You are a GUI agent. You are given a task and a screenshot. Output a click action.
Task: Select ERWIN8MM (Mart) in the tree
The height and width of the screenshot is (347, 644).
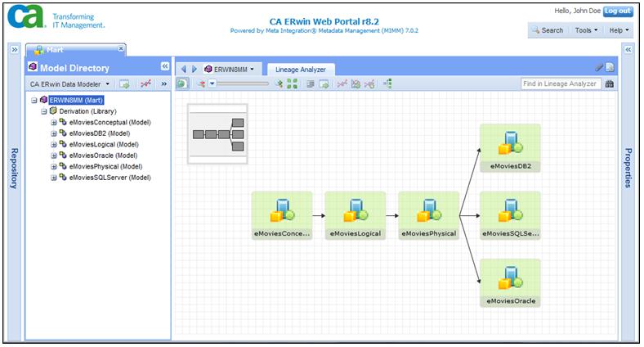[76, 100]
